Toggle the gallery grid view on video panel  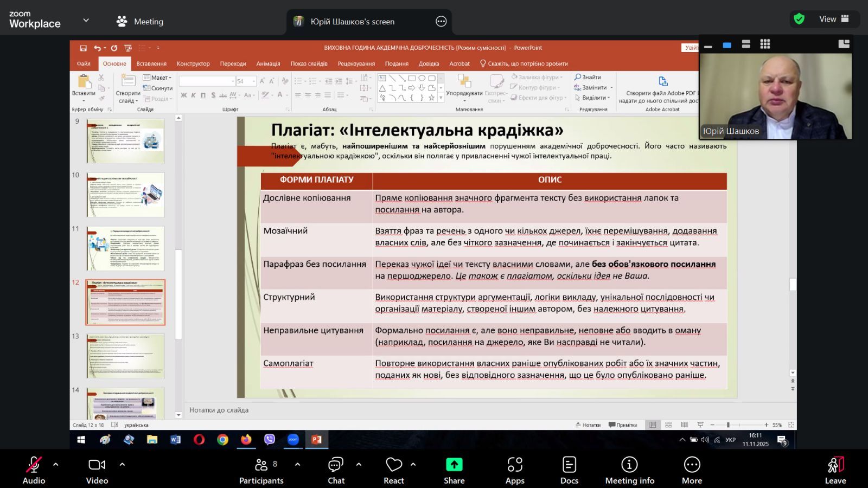[765, 44]
